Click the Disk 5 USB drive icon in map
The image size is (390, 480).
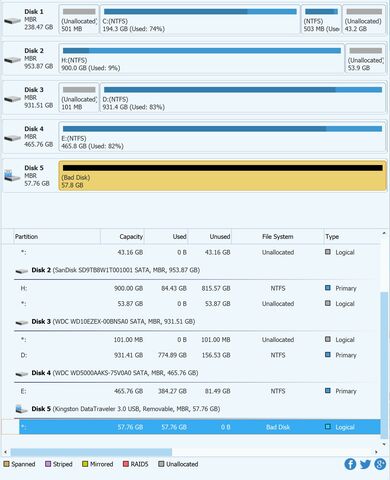pyautogui.click(x=12, y=176)
